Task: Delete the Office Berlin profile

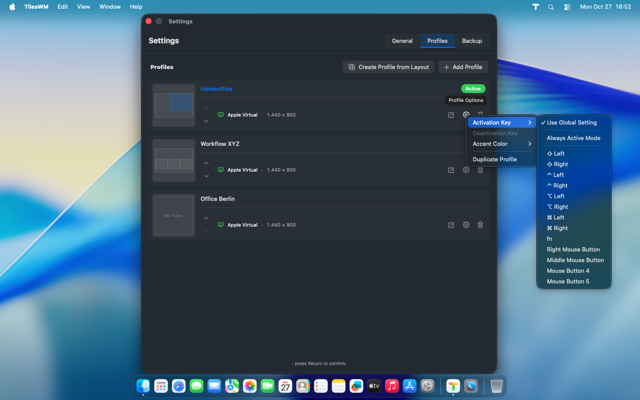Action: point(480,225)
